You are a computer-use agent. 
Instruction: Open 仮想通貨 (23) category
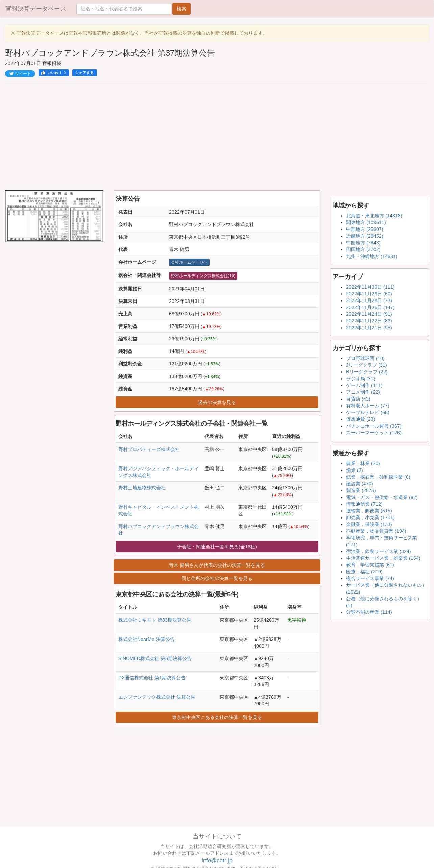360,419
